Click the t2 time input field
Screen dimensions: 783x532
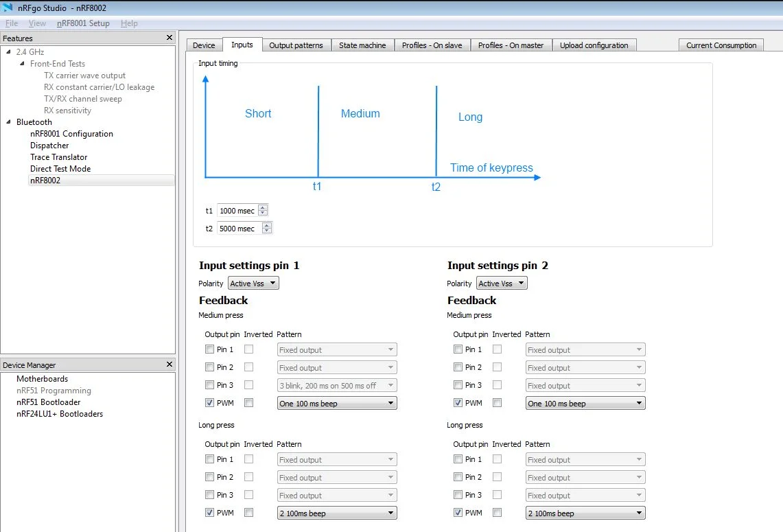[x=239, y=229]
